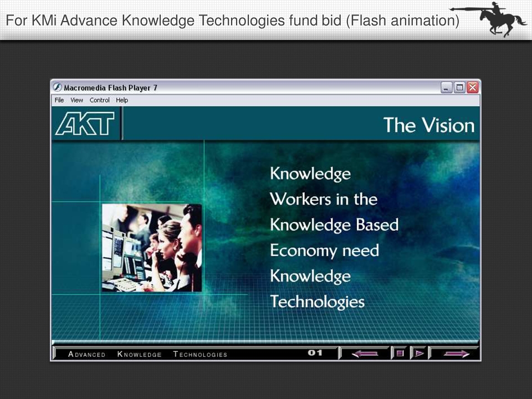Click the Flash Player title bar icon
Image resolution: width=532 pixels, height=399 pixels.
[x=57, y=87]
